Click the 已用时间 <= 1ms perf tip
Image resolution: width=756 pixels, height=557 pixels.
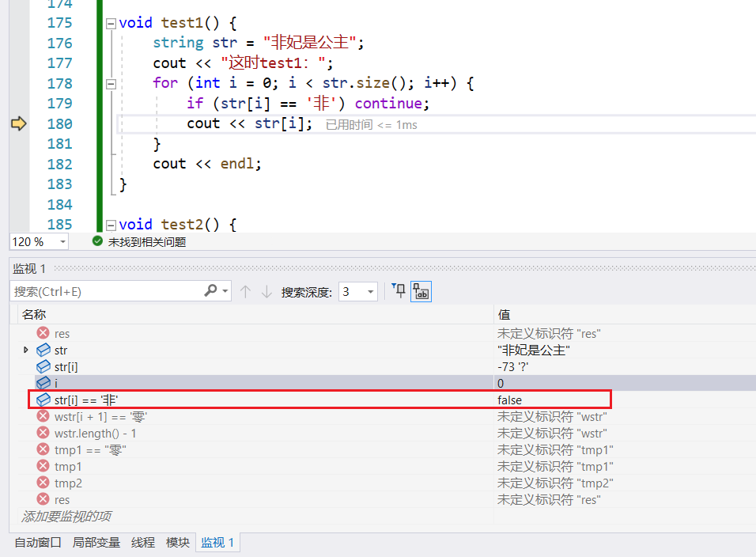[x=371, y=125]
